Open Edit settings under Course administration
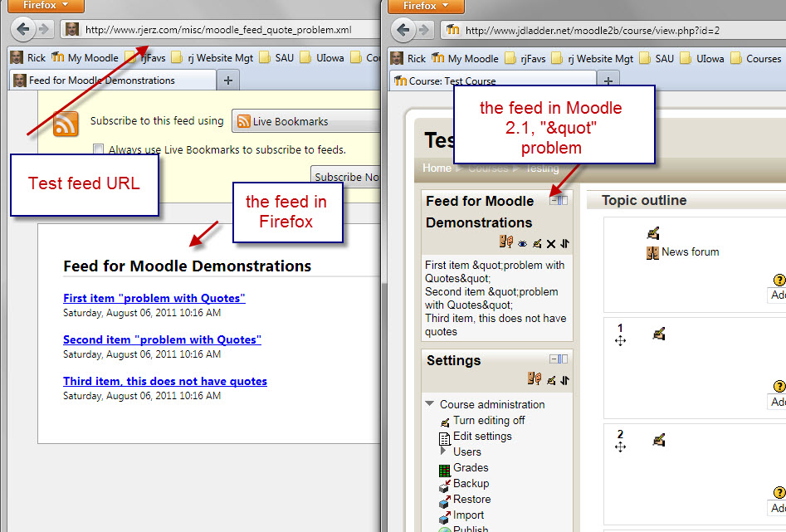This screenshot has width=786, height=532. tap(482, 437)
